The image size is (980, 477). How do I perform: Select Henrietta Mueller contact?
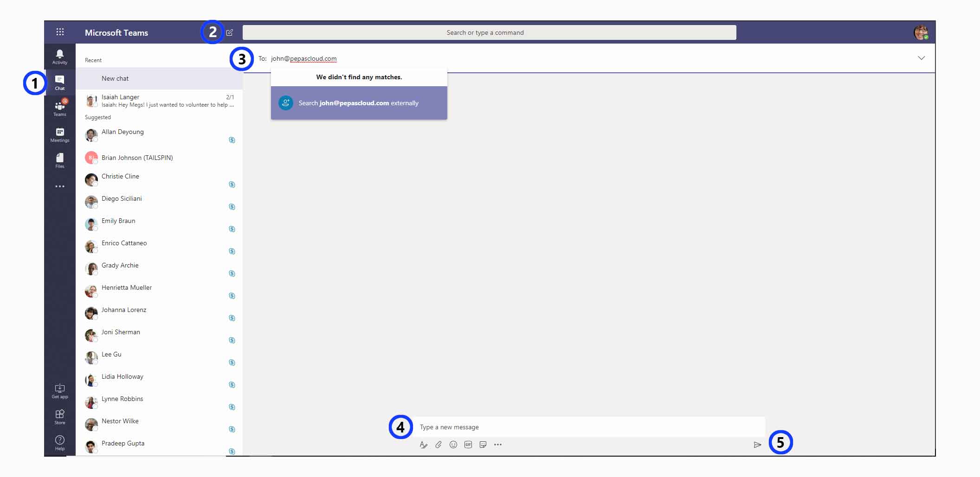point(159,291)
